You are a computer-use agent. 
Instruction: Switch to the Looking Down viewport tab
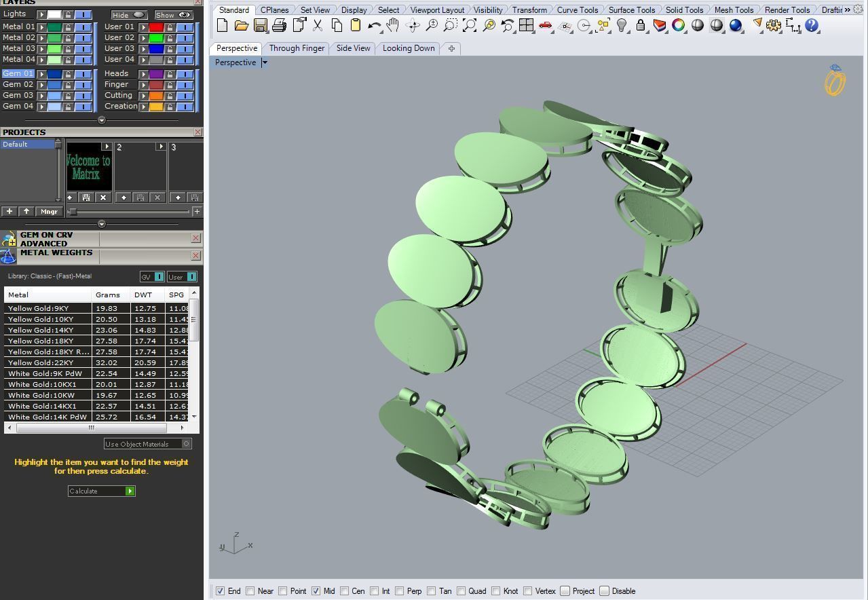(409, 48)
